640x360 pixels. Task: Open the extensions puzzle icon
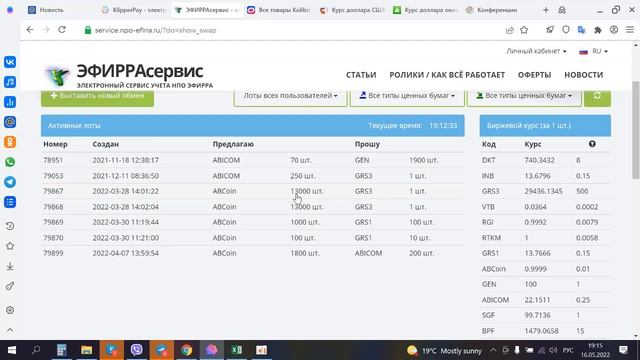point(598,30)
